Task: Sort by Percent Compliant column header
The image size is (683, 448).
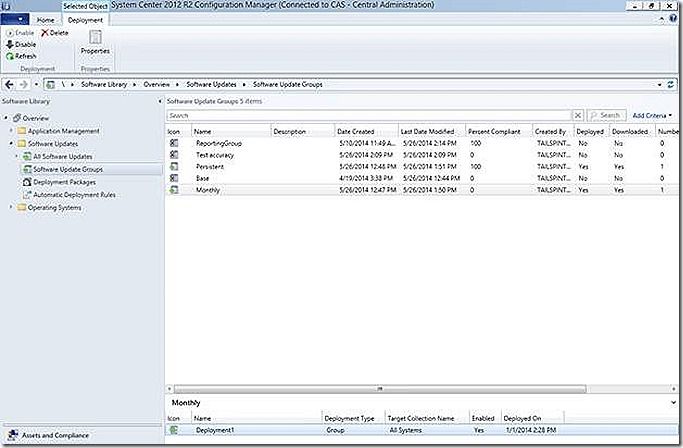Action: pyautogui.click(x=499, y=131)
